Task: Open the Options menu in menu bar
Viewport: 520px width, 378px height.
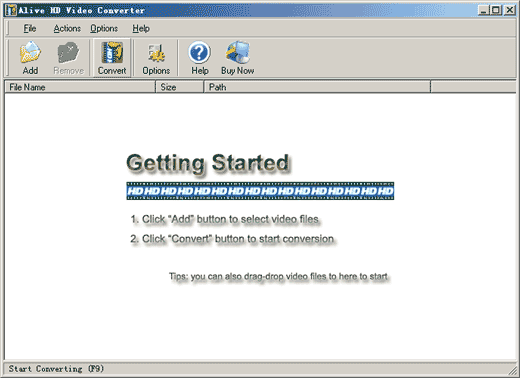Action: coord(104,29)
